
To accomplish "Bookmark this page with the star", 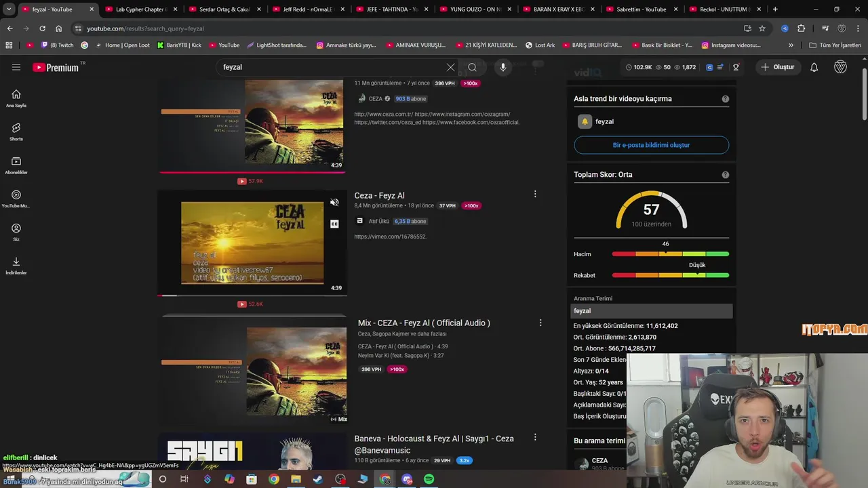I will coord(762,28).
